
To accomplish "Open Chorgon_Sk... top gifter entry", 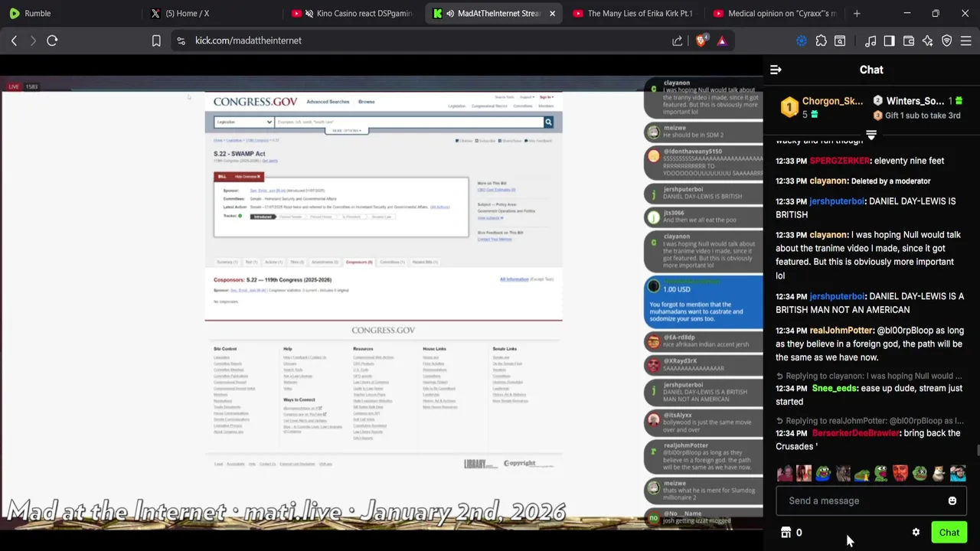I will tap(822, 108).
